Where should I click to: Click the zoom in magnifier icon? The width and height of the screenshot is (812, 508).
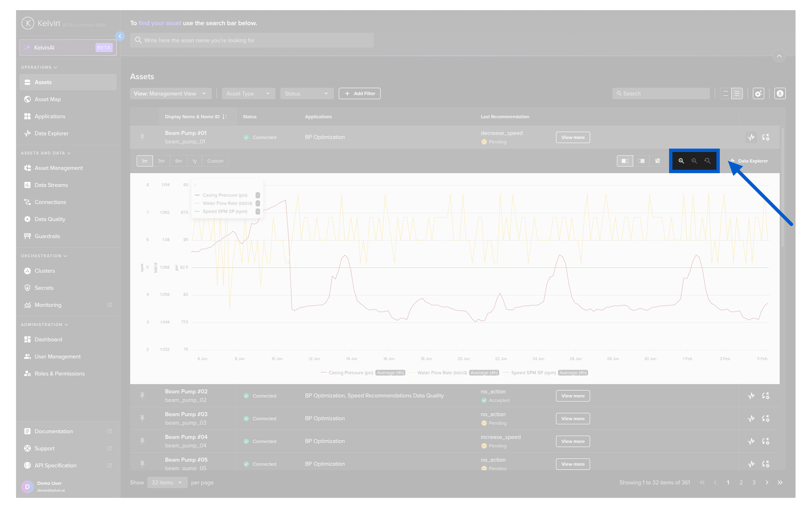pyautogui.click(x=681, y=161)
